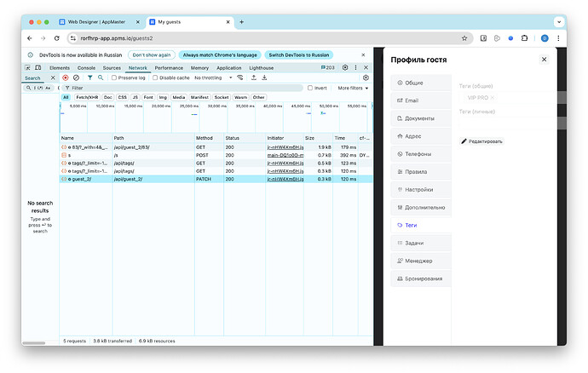588x373 pixels.
Task: Dismiss the language notification bar
Action: (363, 55)
